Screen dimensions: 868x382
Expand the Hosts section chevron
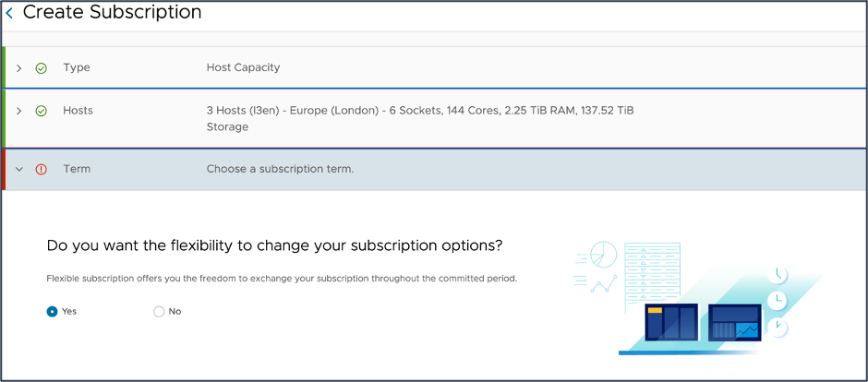pyautogui.click(x=19, y=111)
